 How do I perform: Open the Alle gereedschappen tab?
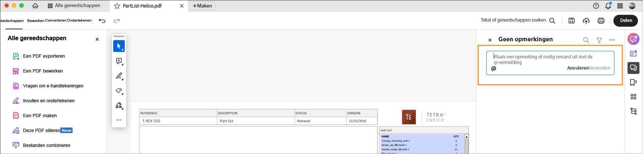[74, 6]
